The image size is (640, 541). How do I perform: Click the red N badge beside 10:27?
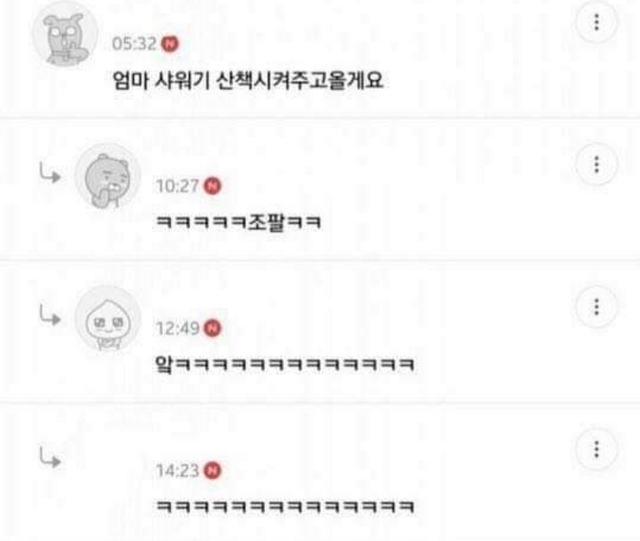pos(212,186)
